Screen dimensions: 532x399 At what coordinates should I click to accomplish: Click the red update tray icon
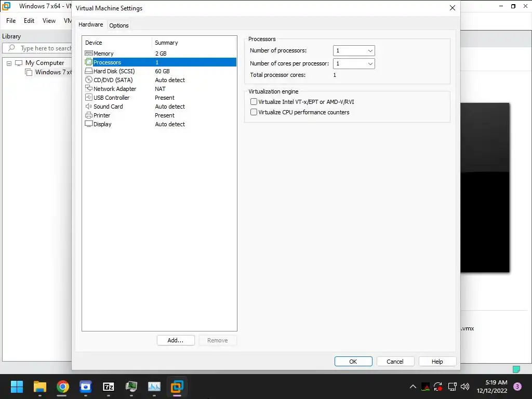[x=438, y=387]
